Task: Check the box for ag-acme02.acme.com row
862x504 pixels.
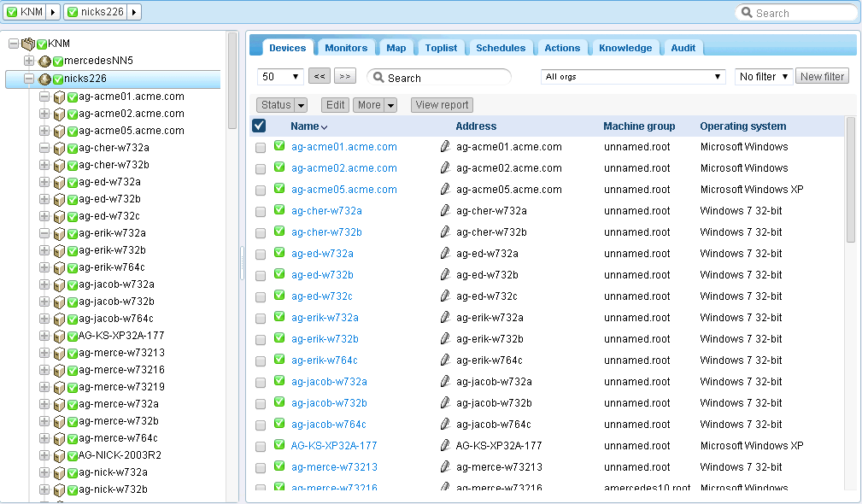Action: [x=261, y=169]
